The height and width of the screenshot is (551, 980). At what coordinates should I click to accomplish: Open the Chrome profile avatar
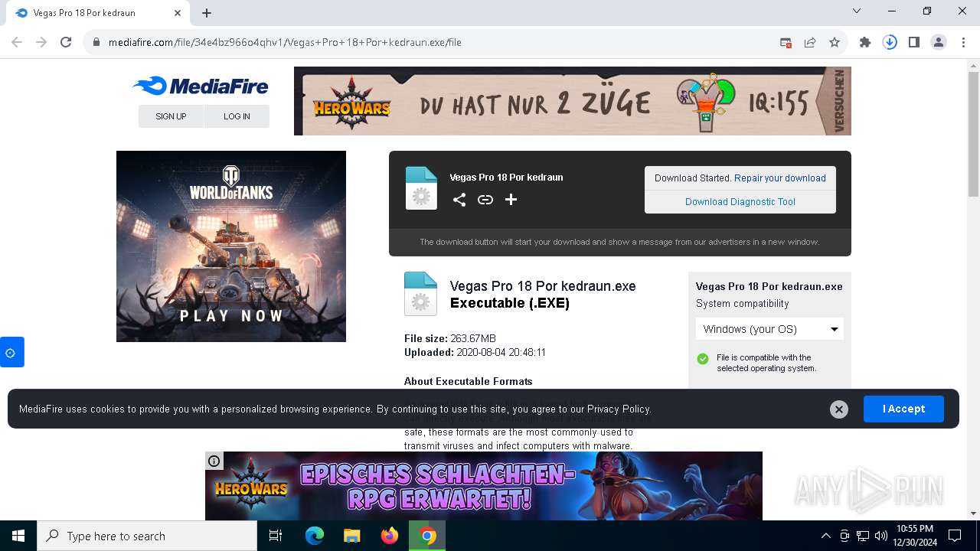tap(939, 43)
